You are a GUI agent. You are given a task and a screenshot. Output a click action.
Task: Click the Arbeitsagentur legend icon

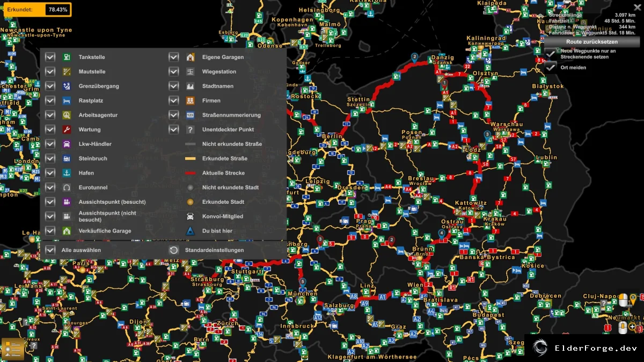click(x=67, y=115)
